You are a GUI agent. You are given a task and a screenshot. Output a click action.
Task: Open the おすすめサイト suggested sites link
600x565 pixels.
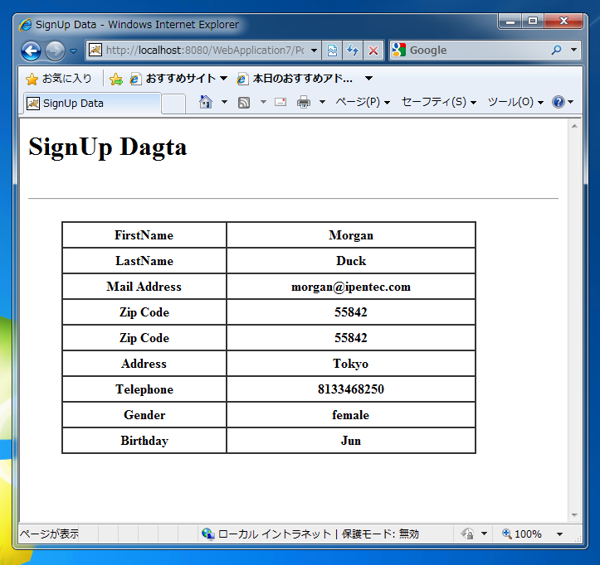tap(178, 79)
